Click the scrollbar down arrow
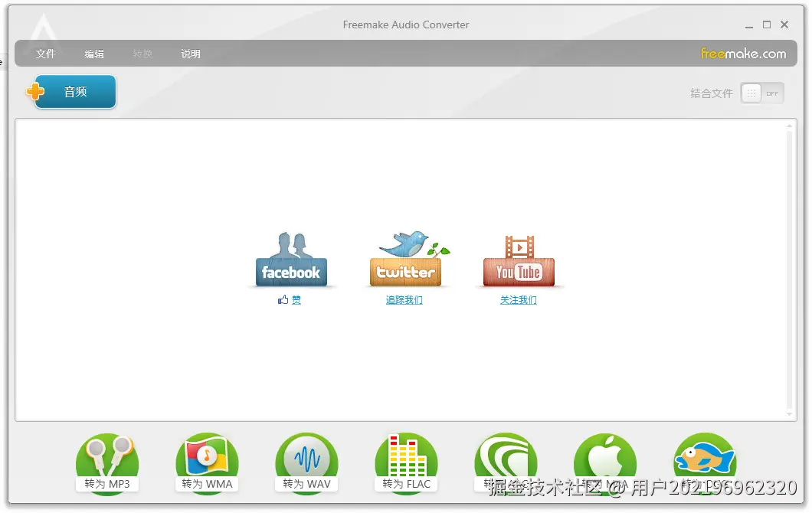812x513 pixels. click(x=789, y=413)
